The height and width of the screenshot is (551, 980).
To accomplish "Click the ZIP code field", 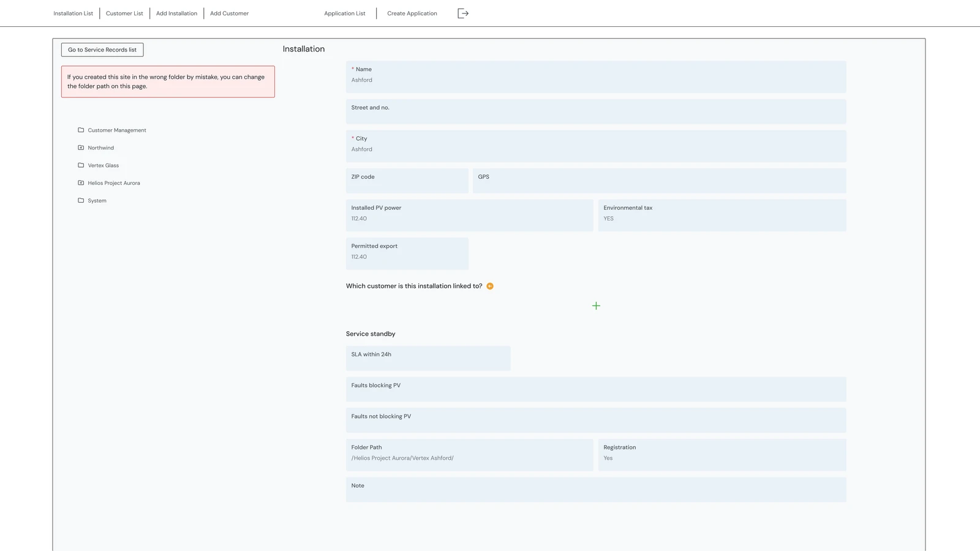I will [407, 181].
